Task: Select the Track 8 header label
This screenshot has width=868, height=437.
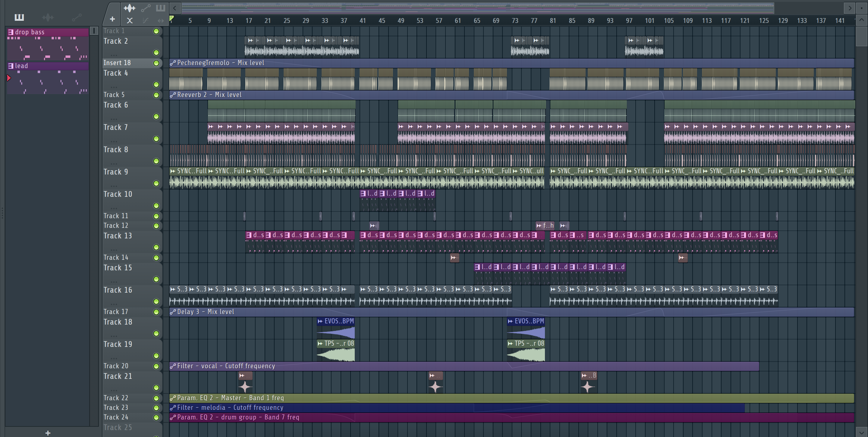Action: (115, 149)
